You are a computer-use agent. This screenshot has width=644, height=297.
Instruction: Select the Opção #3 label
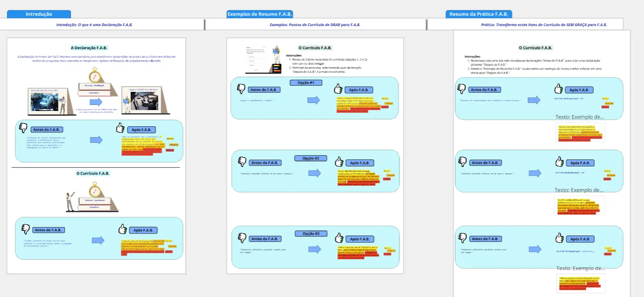311,234
